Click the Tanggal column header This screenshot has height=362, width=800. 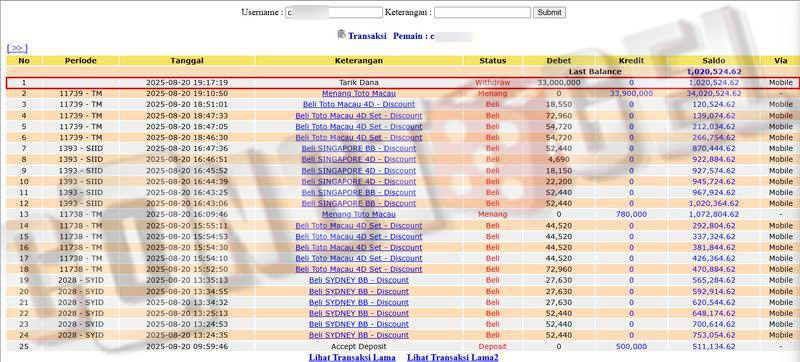click(187, 61)
